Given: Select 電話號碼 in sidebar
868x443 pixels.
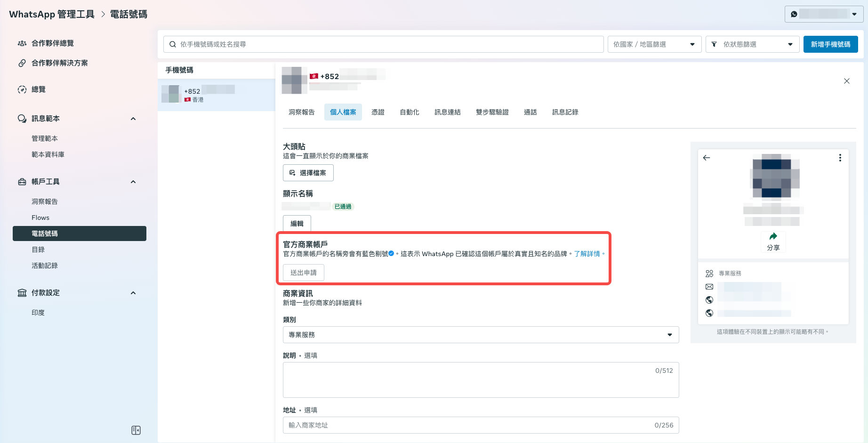Looking at the screenshot, I should point(80,234).
